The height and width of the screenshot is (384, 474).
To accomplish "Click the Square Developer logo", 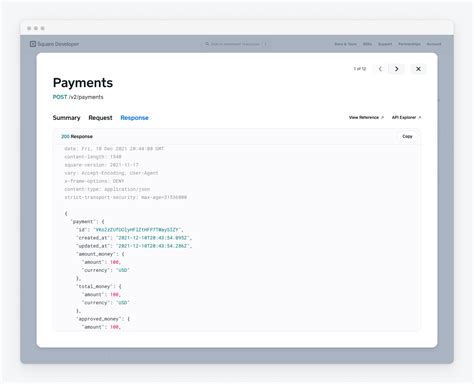I will tap(33, 44).
